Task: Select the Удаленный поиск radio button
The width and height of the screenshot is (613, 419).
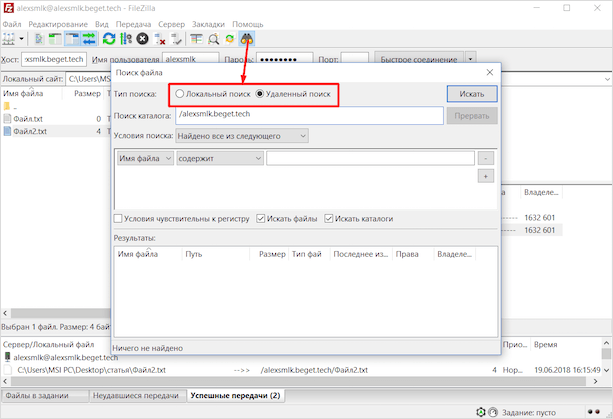Action: 261,94
